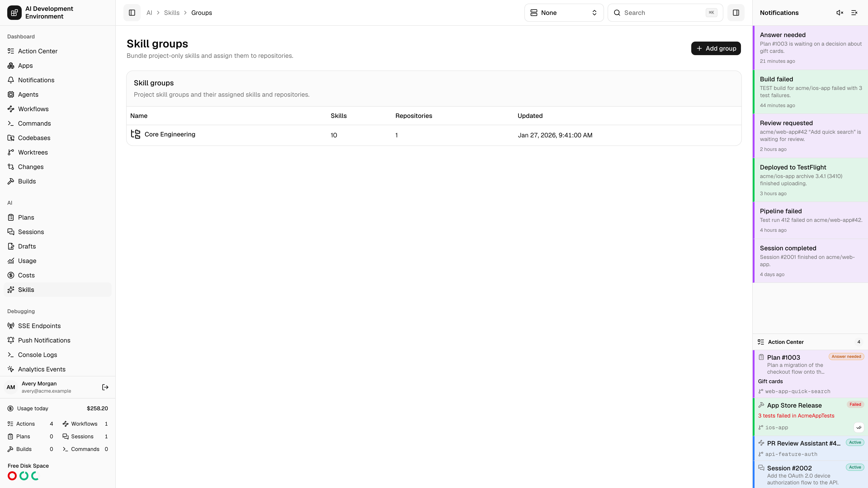
Task: Open Apps in sidebar
Action: 58,66
